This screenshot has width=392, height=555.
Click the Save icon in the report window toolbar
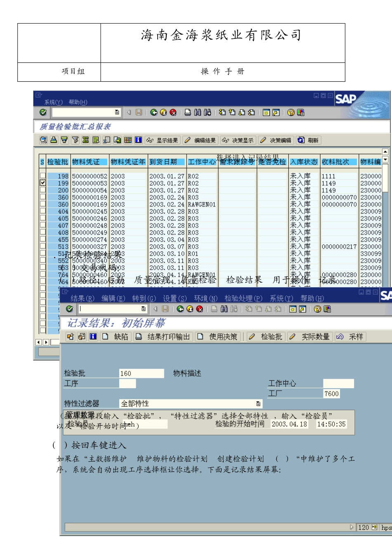coord(139,112)
